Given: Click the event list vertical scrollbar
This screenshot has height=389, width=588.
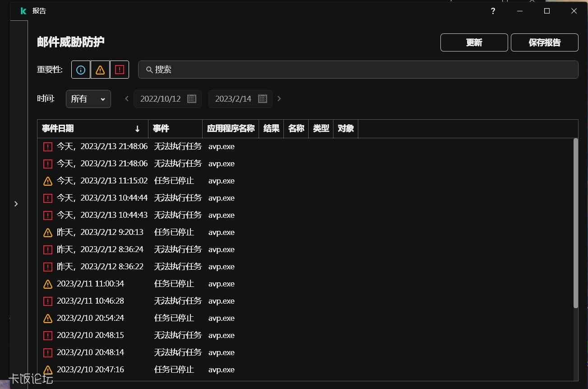Looking at the screenshot, I should point(575,223).
